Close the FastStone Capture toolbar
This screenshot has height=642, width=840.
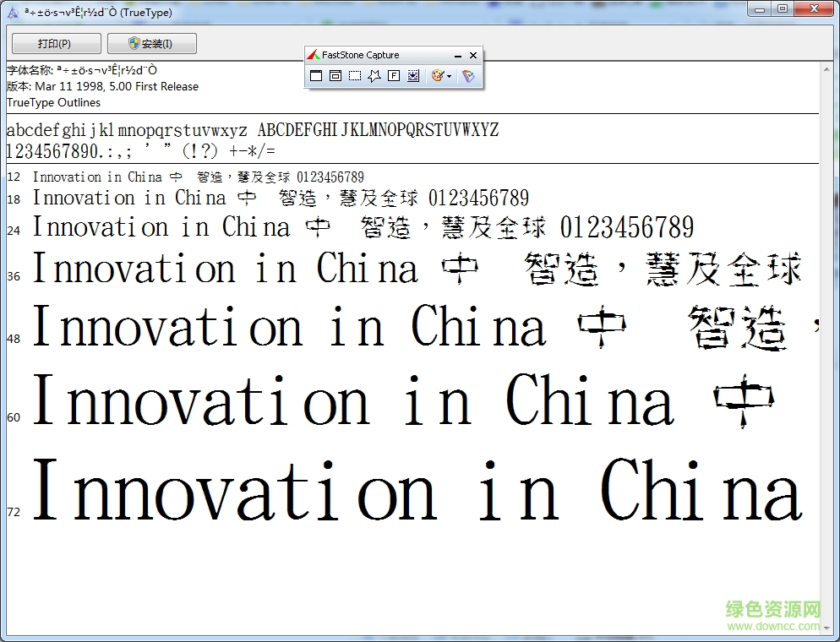coord(473,56)
